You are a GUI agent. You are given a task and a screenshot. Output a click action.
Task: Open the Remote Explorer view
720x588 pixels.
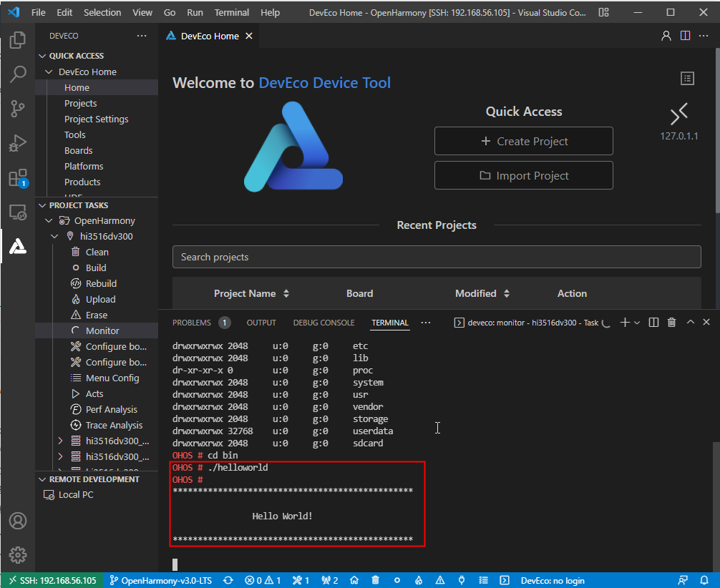coord(18,212)
